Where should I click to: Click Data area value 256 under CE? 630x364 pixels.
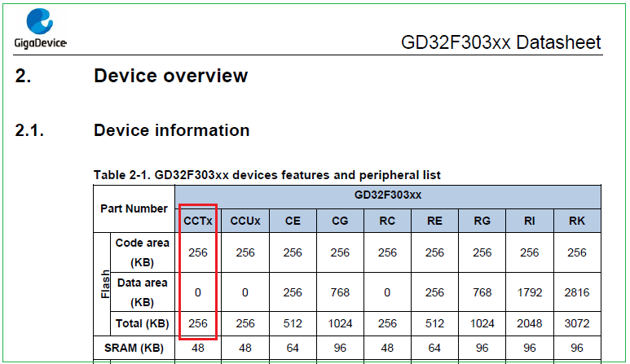point(293,292)
